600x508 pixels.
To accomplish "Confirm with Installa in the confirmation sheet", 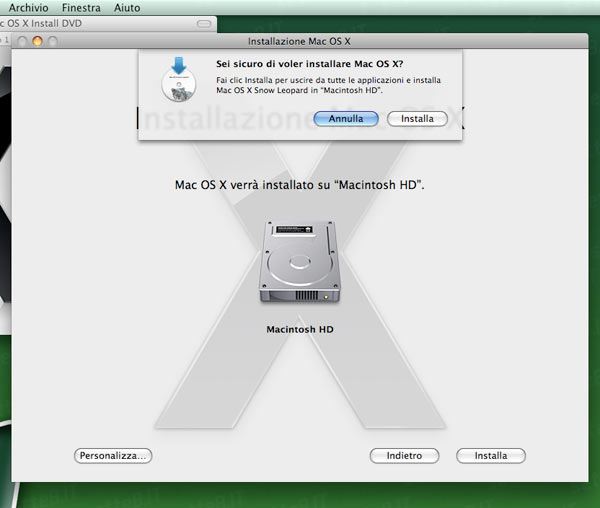I will pyautogui.click(x=417, y=119).
